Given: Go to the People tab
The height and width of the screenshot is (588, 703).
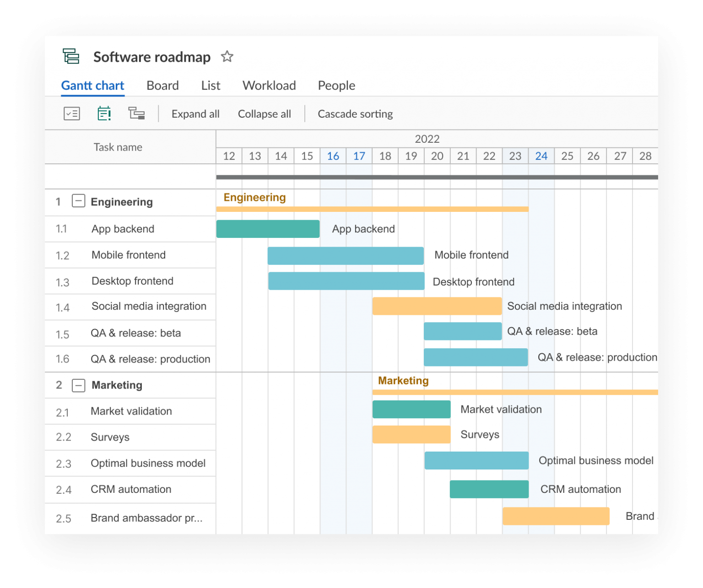Looking at the screenshot, I should 336,86.
